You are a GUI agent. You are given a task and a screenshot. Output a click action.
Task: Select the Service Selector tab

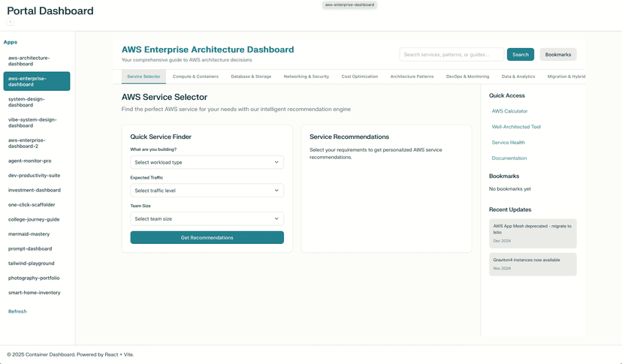[x=143, y=77]
